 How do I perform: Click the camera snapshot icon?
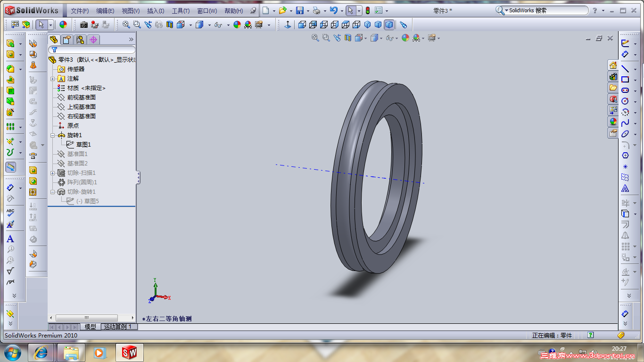coord(84,25)
